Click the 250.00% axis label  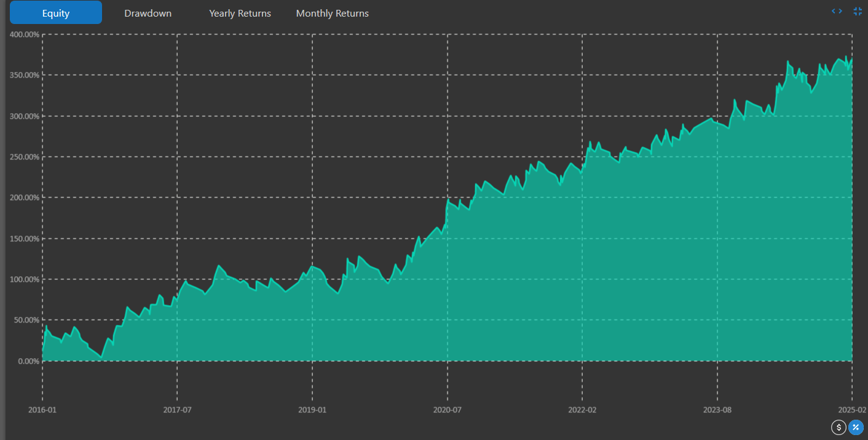click(25, 157)
